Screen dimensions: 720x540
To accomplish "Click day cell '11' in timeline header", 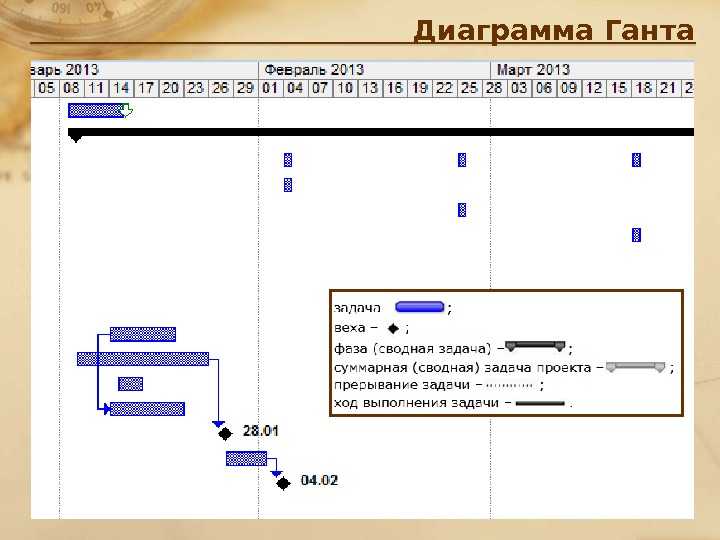I will tap(96, 88).
